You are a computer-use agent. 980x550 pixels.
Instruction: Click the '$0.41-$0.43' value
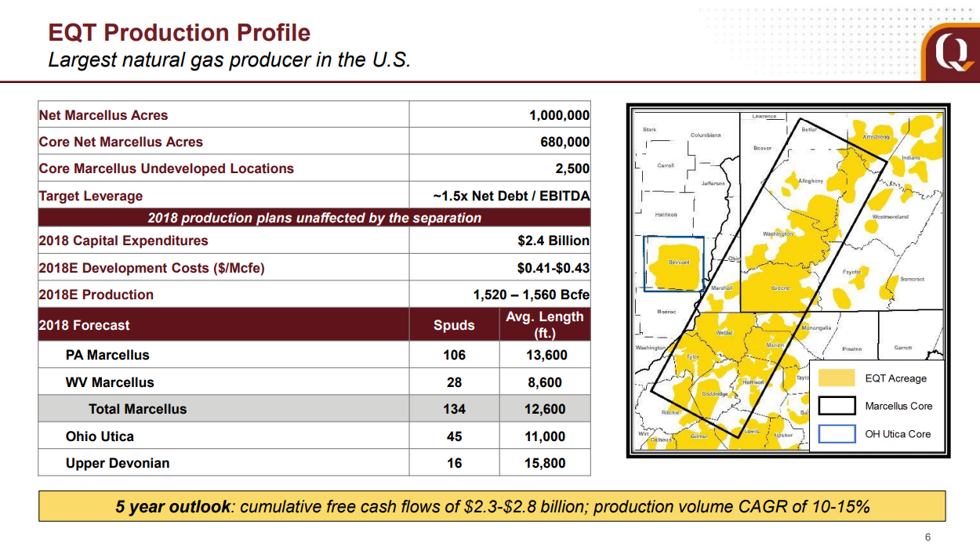coord(554,268)
